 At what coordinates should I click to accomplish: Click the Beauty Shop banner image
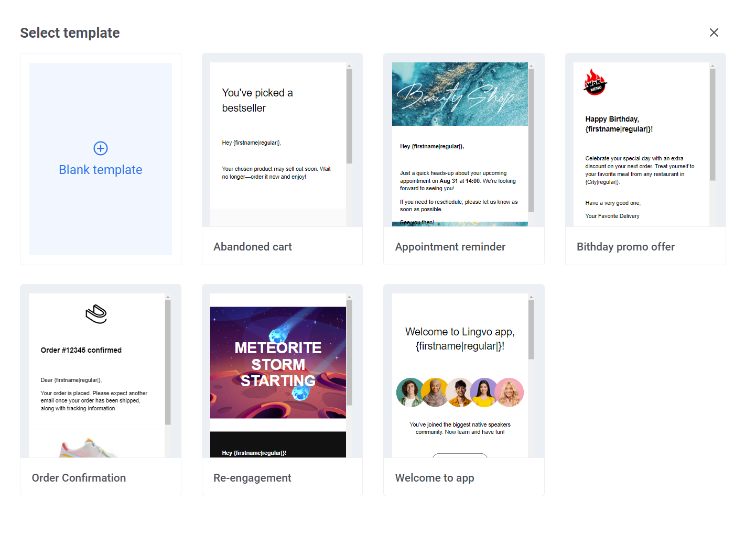coord(460,94)
